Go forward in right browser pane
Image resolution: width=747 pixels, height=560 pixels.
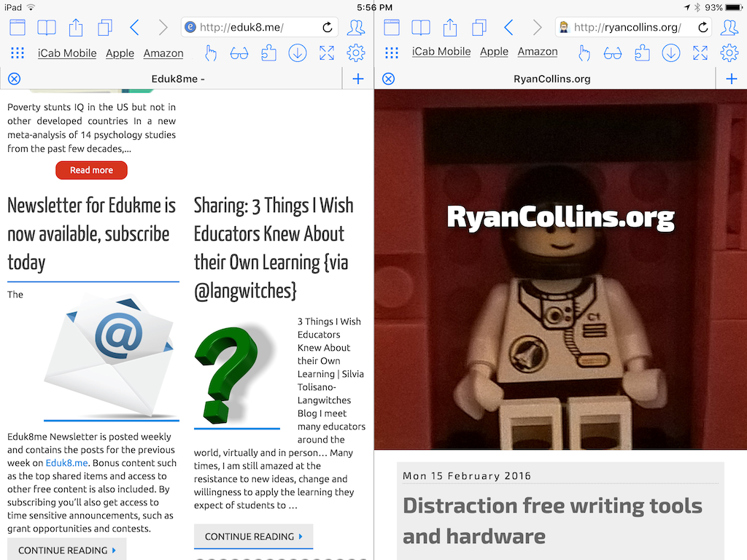537,28
